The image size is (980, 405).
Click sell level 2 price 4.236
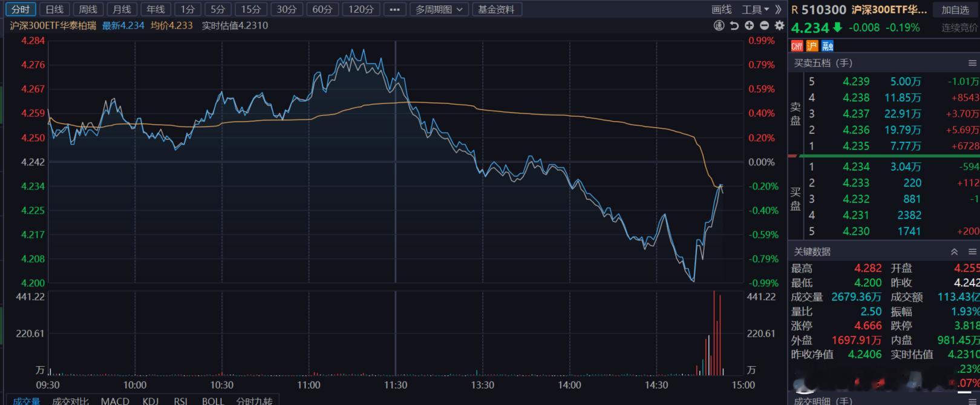(856, 130)
